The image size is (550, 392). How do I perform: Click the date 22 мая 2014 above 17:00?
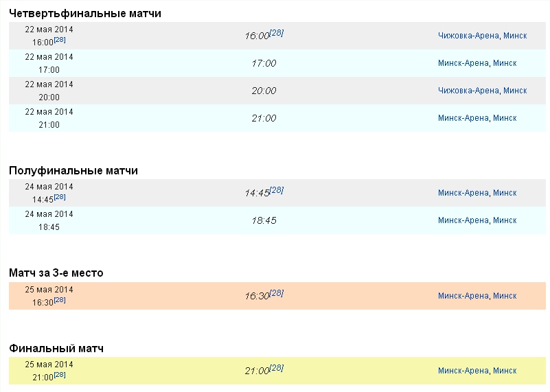[x=49, y=57]
